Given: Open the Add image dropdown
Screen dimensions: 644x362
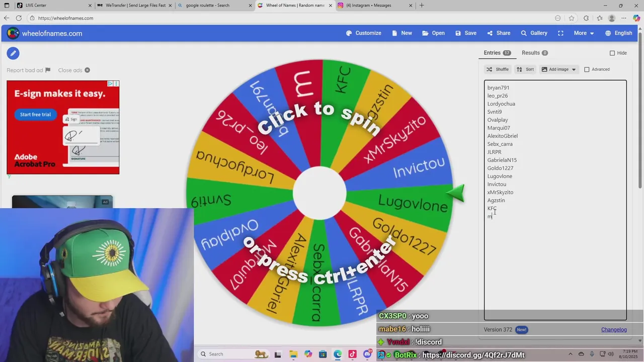Looking at the screenshot, I should pyautogui.click(x=558, y=69).
